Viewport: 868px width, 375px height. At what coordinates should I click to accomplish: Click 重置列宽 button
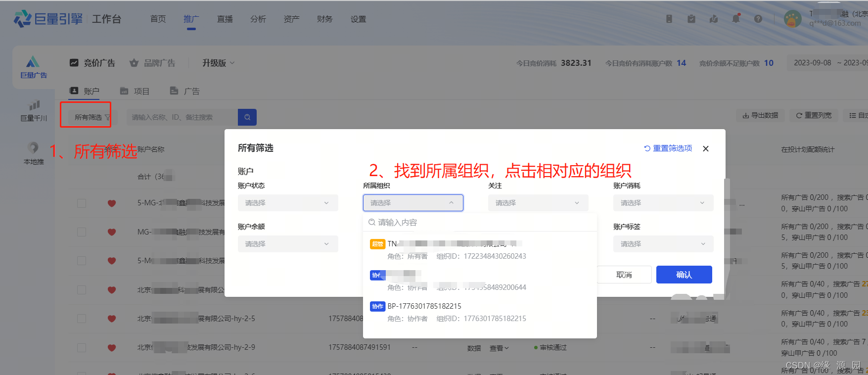point(814,115)
